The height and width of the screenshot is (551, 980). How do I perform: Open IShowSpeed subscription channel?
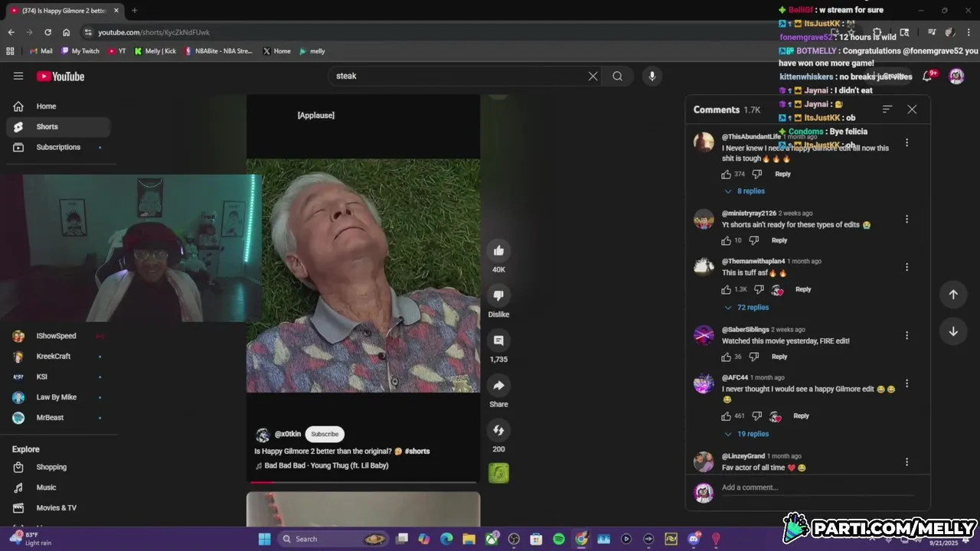point(58,336)
